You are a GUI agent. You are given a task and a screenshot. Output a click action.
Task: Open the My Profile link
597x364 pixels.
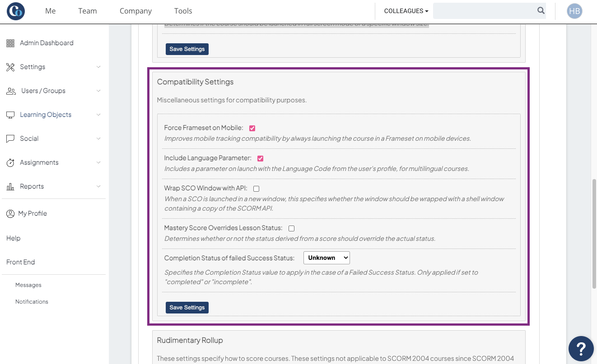[x=33, y=213]
